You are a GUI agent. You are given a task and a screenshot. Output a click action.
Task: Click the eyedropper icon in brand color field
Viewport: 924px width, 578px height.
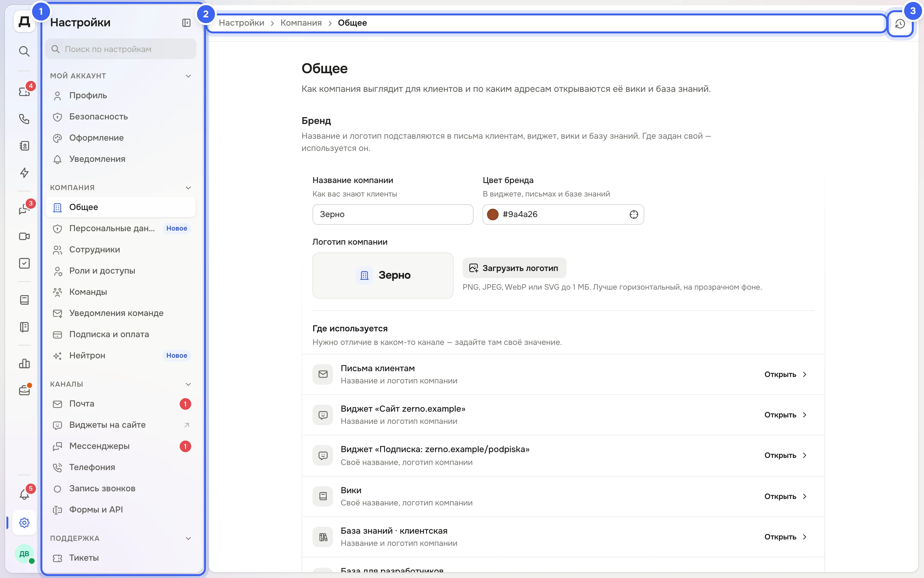pyautogui.click(x=633, y=215)
